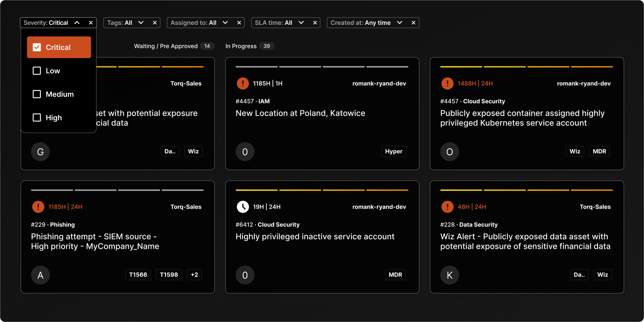644x322 pixels.
Task: Switch to the In Progress tab
Action: 241,46
